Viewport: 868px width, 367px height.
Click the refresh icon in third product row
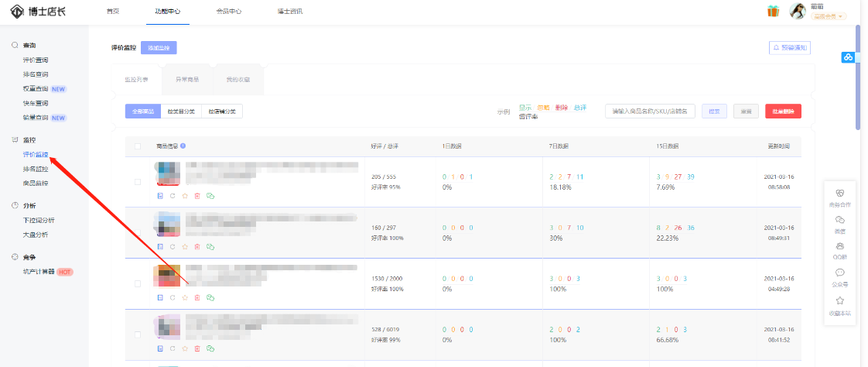(x=173, y=297)
